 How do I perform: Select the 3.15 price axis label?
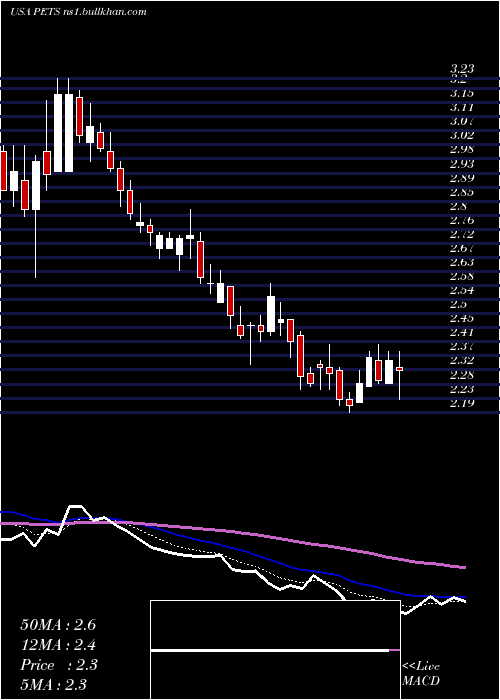click(x=462, y=93)
